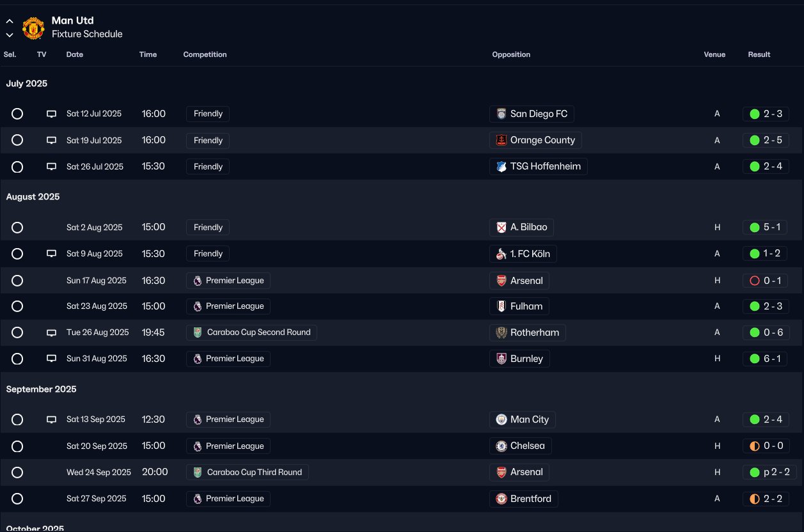804x532 pixels.
Task: Open the Carabao Cup Third Round competition link
Action: click(248, 473)
